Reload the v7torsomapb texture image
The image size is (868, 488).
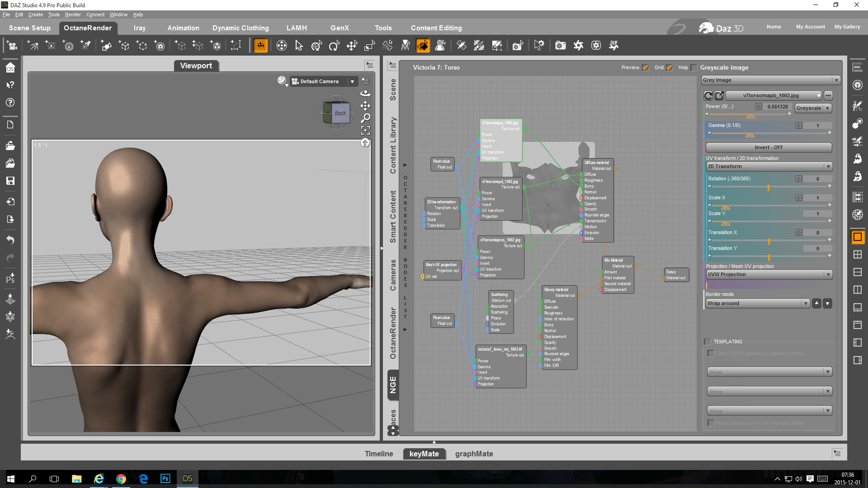(708, 96)
